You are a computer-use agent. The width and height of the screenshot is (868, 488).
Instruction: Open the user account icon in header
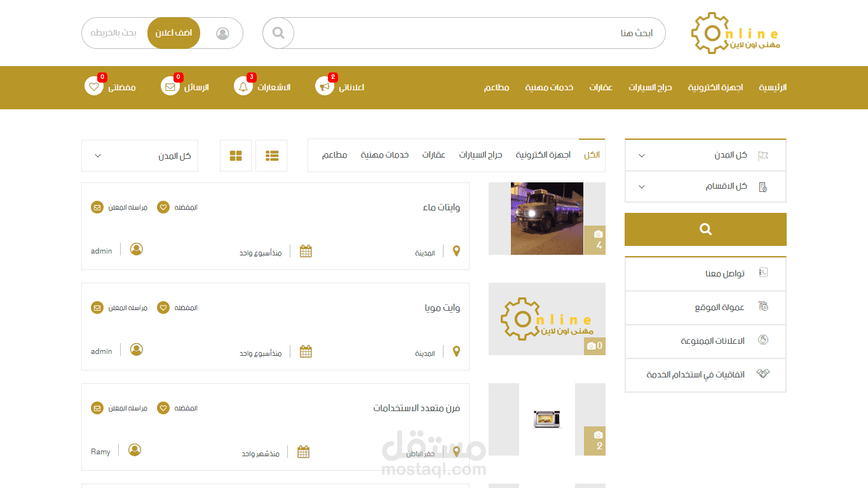click(x=222, y=33)
